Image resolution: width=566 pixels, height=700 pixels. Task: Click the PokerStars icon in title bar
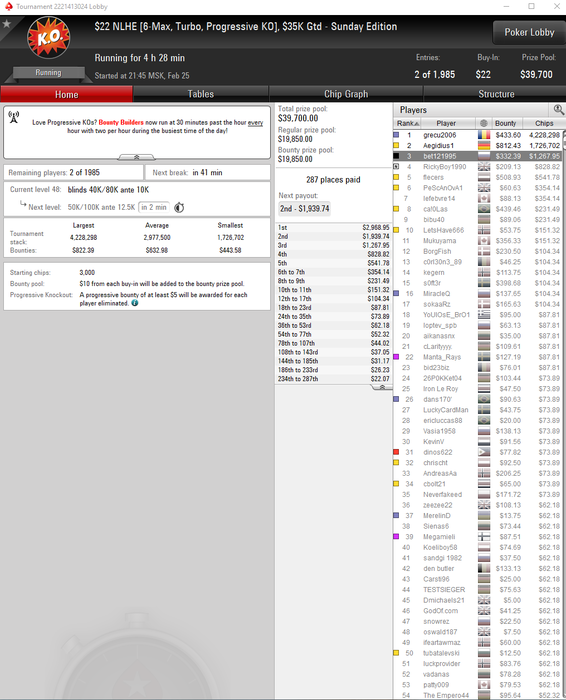click(8, 6)
